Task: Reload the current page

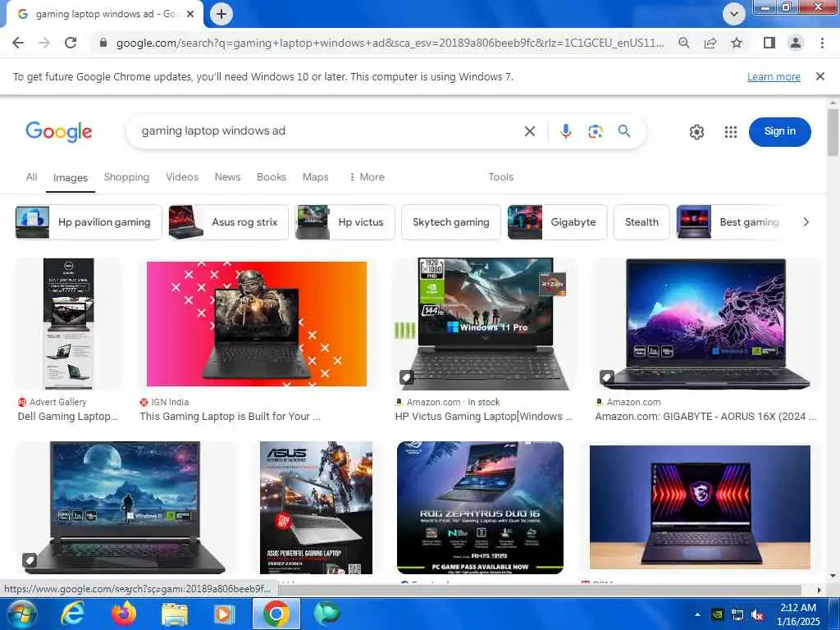Action: 71,43
